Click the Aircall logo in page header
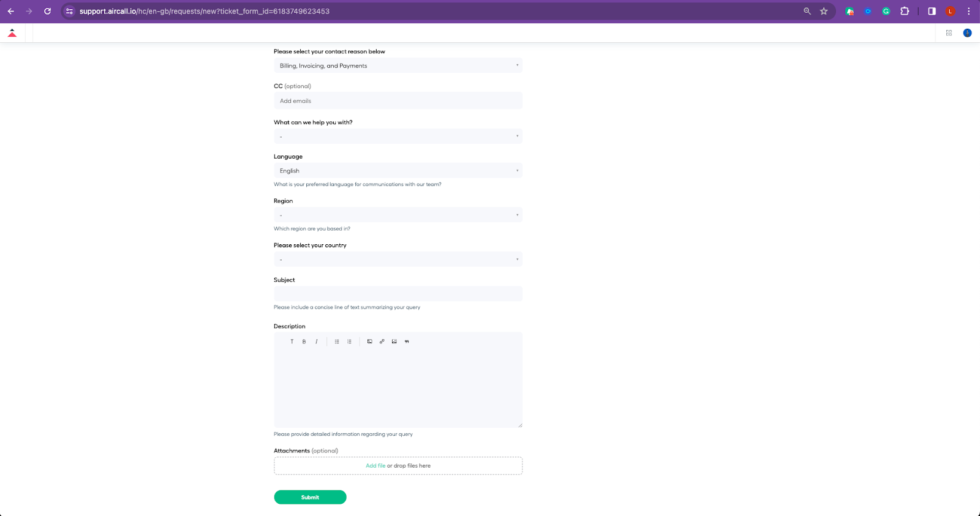This screenshot has height=516, width=980. tap(12, 33)
